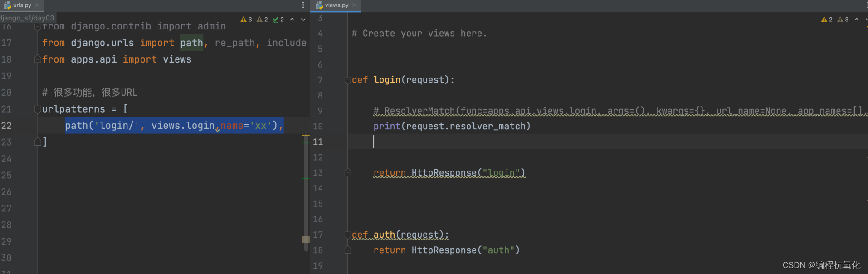868x274 pixels.
Task: Click line number 11 in views.py gutter
Action: (x=318, y=142)
